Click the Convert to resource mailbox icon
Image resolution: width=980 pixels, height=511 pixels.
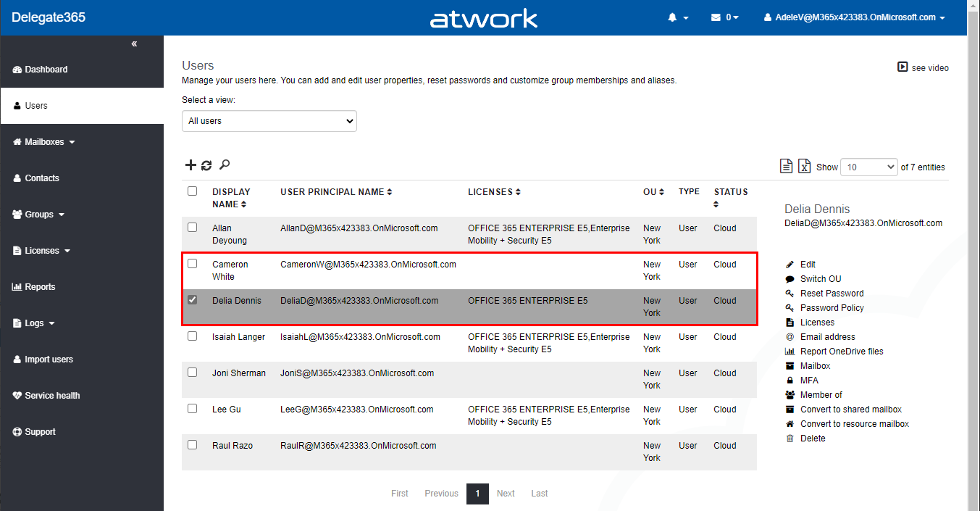pyautogui.click(x=790, y=424)
